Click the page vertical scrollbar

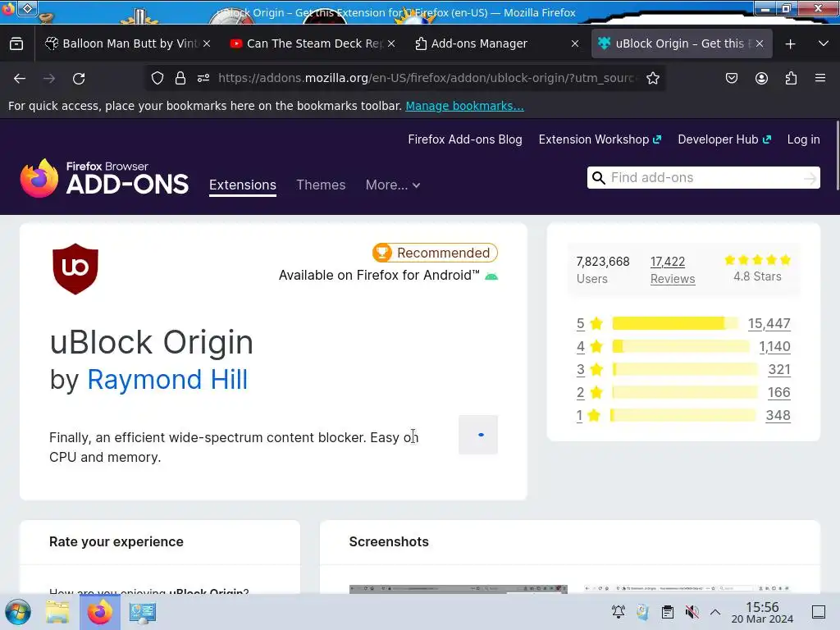836,155
